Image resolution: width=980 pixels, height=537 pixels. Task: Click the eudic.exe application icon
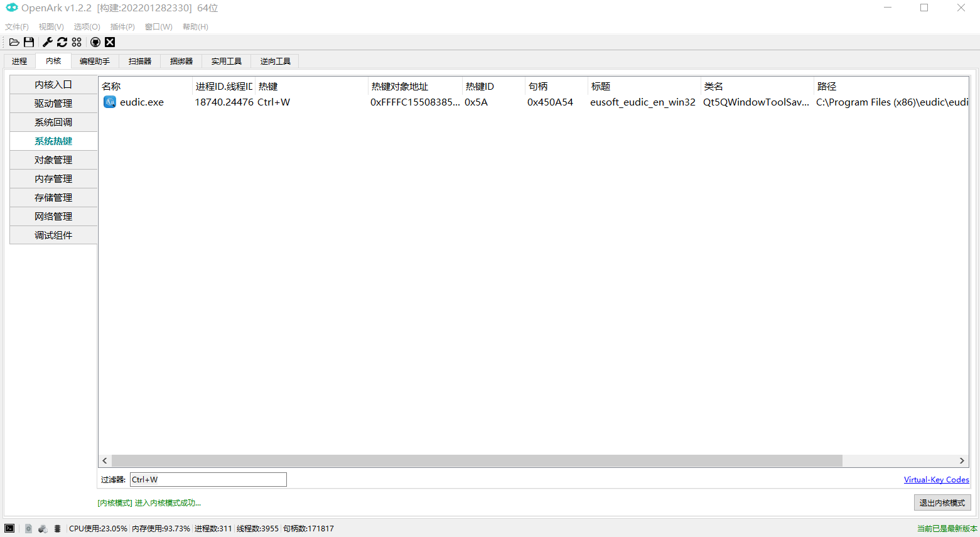(110, 102)
